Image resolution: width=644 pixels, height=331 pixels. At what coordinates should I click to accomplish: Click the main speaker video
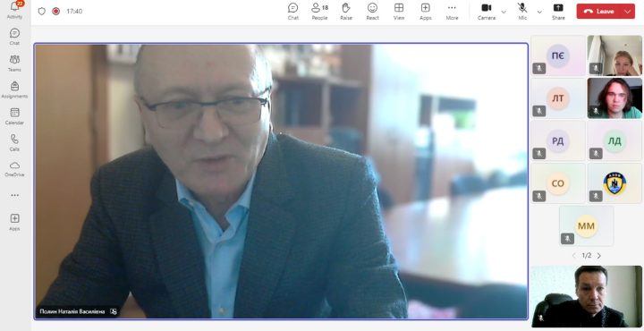[281, 181]
